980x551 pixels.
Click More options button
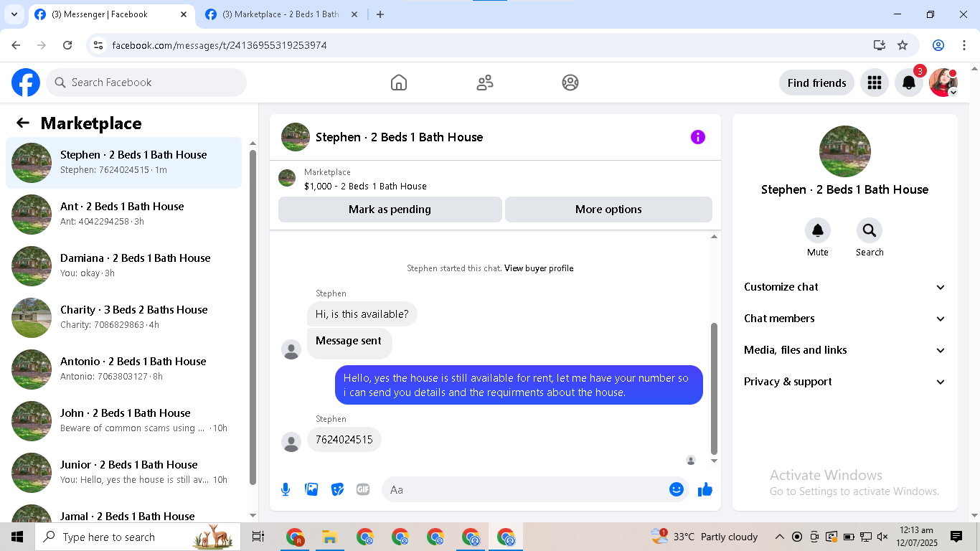pos(608,209)
